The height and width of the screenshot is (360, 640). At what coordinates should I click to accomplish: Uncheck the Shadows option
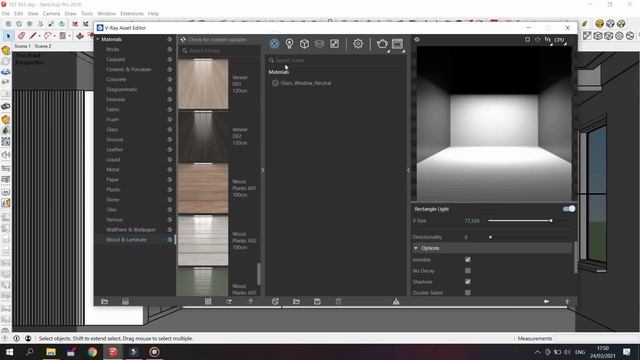point(468,282)
